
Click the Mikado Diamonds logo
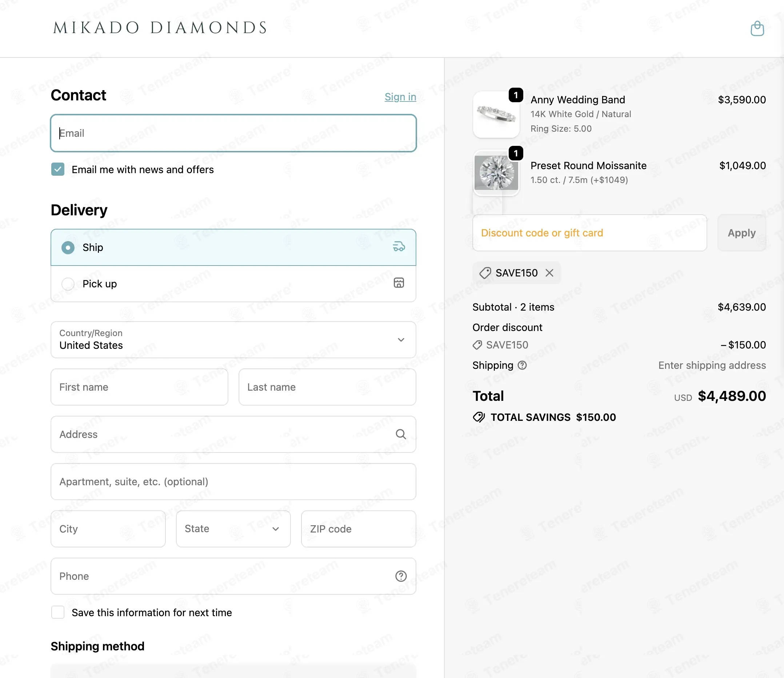[160, 28]
